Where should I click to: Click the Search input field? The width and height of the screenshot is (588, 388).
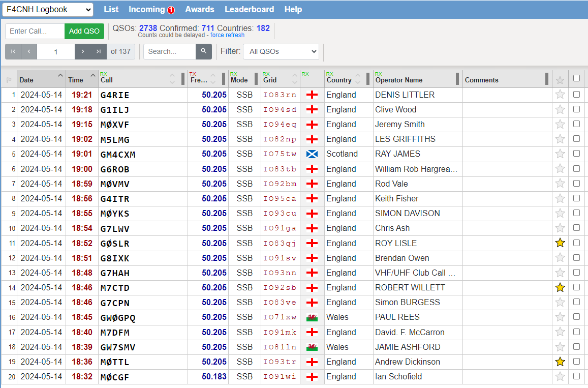click(170, 51)
